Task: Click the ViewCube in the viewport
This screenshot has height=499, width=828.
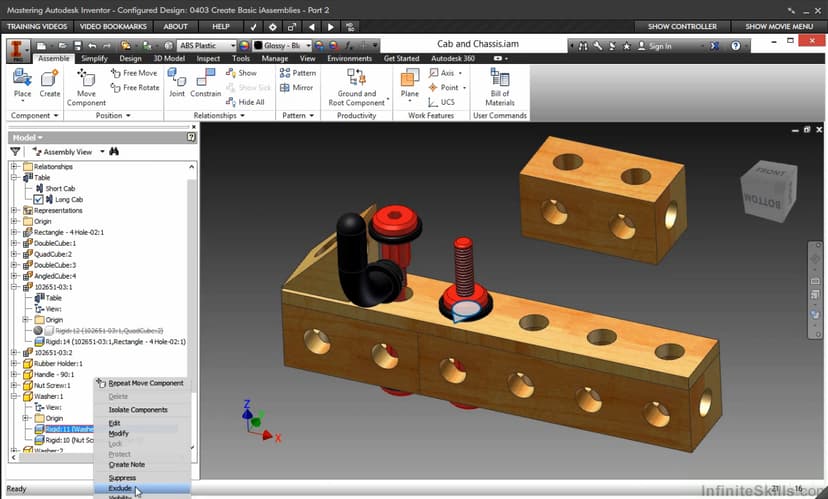Action: [769, 191]
